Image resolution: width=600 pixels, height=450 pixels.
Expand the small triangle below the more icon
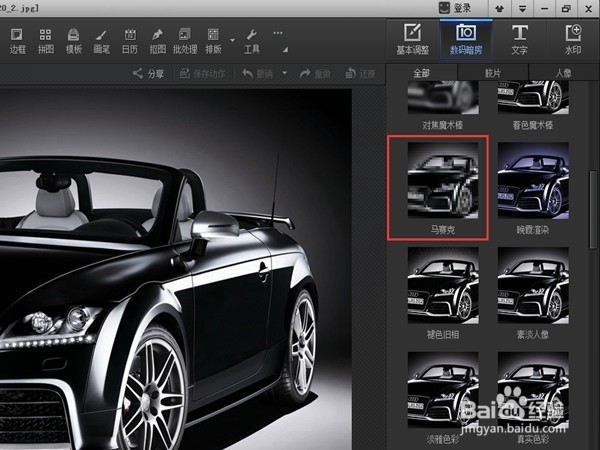(x=285, y=50)
